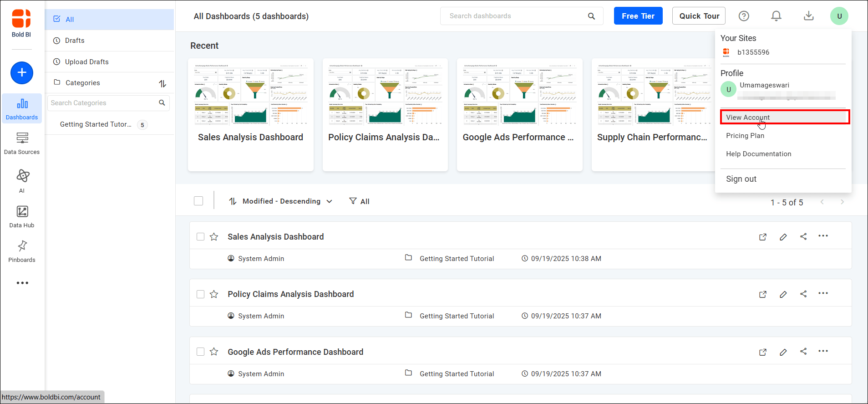Image resolution: width=868 pixels, height=404 pixels.
Task: Open the AI section icon
Action: (22, 180)
